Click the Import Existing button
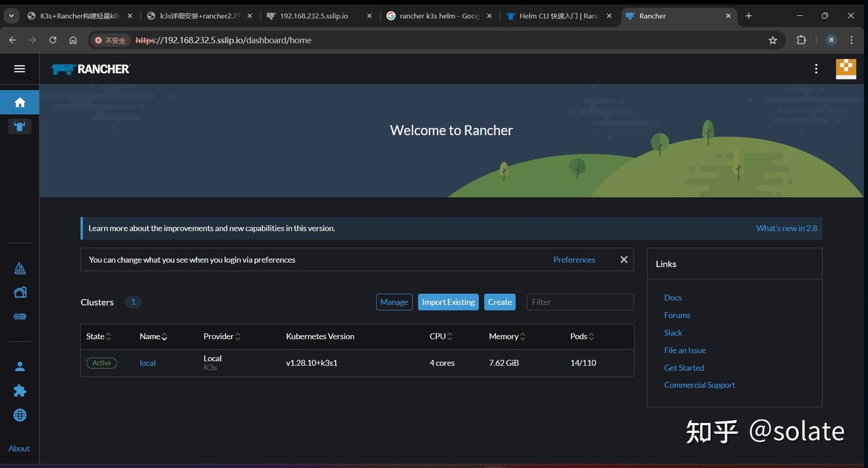The height and width of the screenshot is (468, 868). [448, 302]
